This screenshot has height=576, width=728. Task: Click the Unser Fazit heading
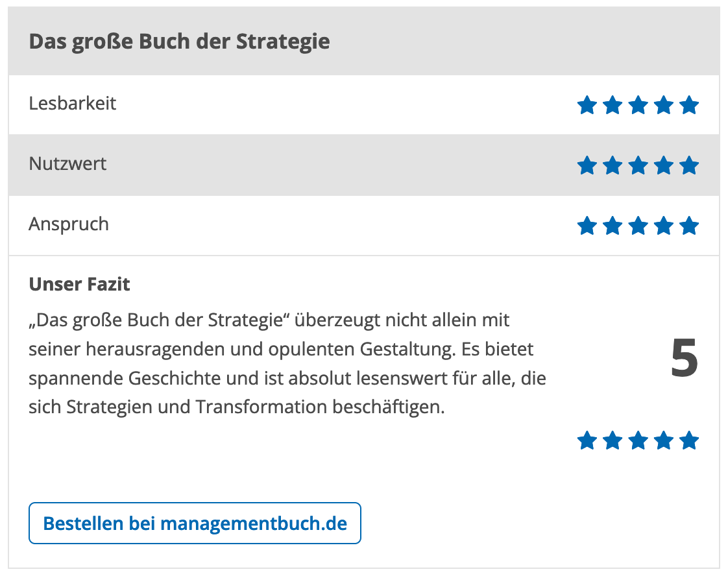[79, 284]
